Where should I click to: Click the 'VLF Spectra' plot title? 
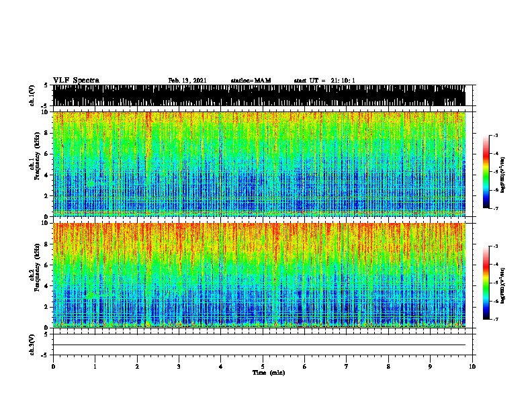click(x=76, y=81)
